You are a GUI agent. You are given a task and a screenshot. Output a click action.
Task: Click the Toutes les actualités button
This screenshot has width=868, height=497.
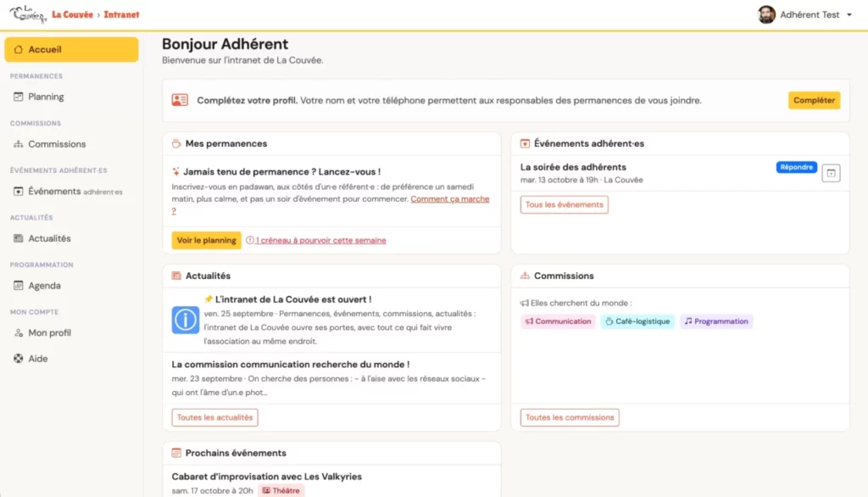coord(214,417)
